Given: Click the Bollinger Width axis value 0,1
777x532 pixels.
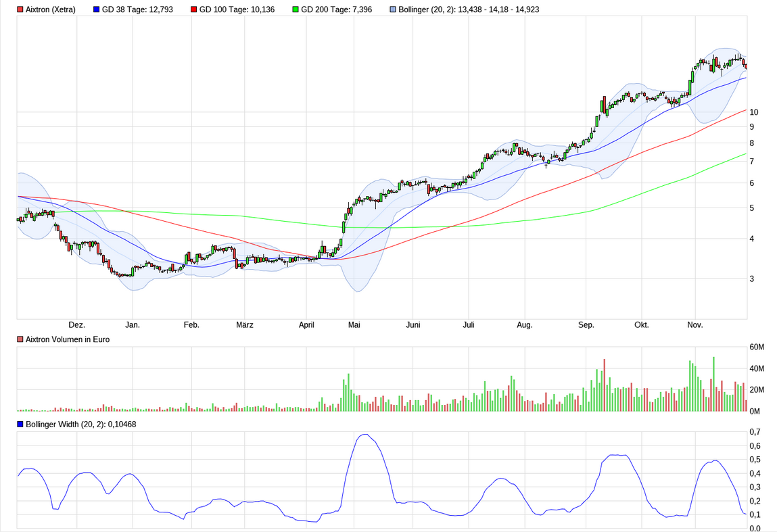Looking at the screenshot, I should pyautogui.click(x=755, y=514).
